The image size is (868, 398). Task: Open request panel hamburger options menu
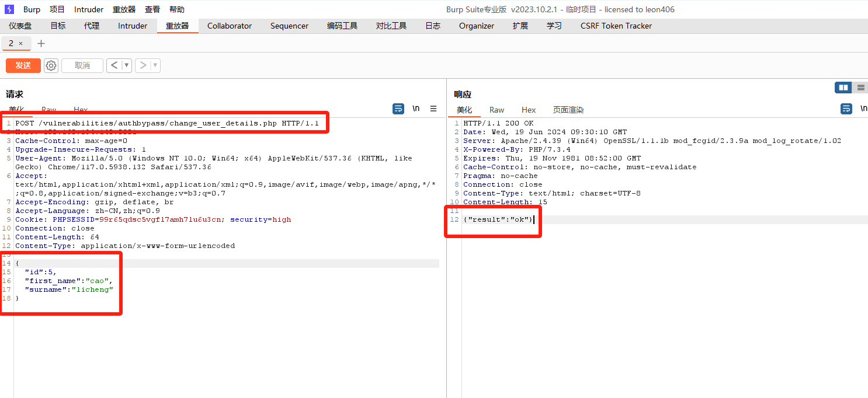point(433,109)
